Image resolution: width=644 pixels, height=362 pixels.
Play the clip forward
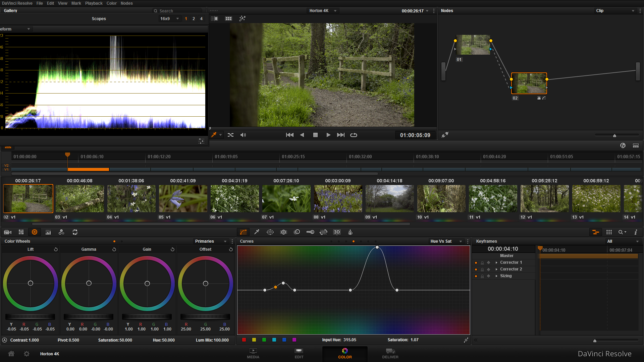[328, 135]
